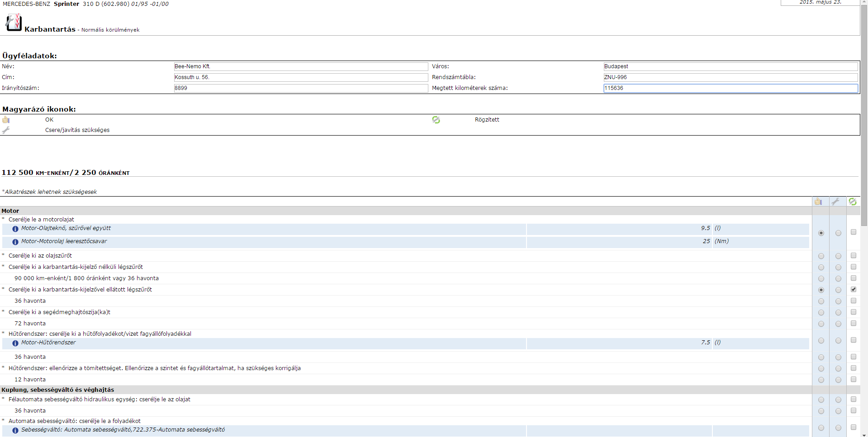
Task: Focus the Rendszámtábla field showing ZNU-996
Action: (730, 77)
